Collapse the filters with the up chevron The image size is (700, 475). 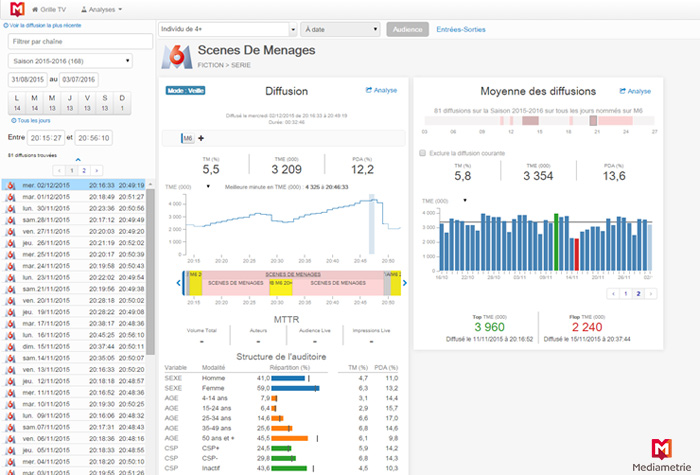(78, 159)
